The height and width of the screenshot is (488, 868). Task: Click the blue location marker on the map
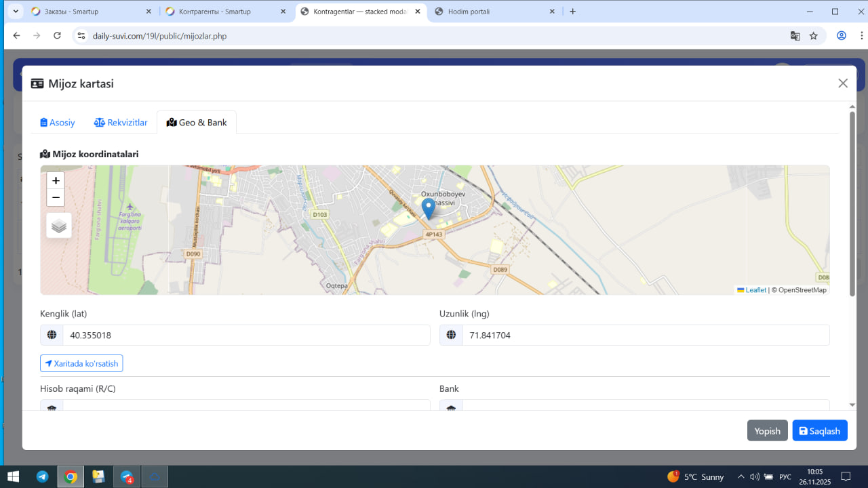tap(428, 209)
